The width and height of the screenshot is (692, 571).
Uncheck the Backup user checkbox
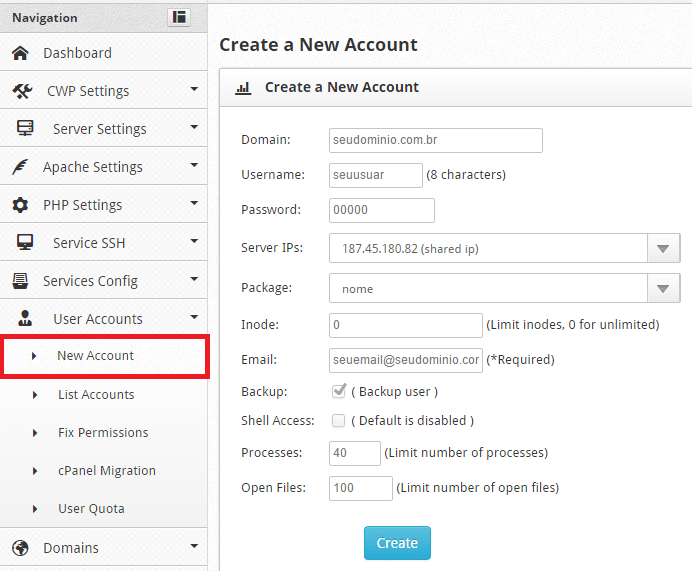pos(338,391)
